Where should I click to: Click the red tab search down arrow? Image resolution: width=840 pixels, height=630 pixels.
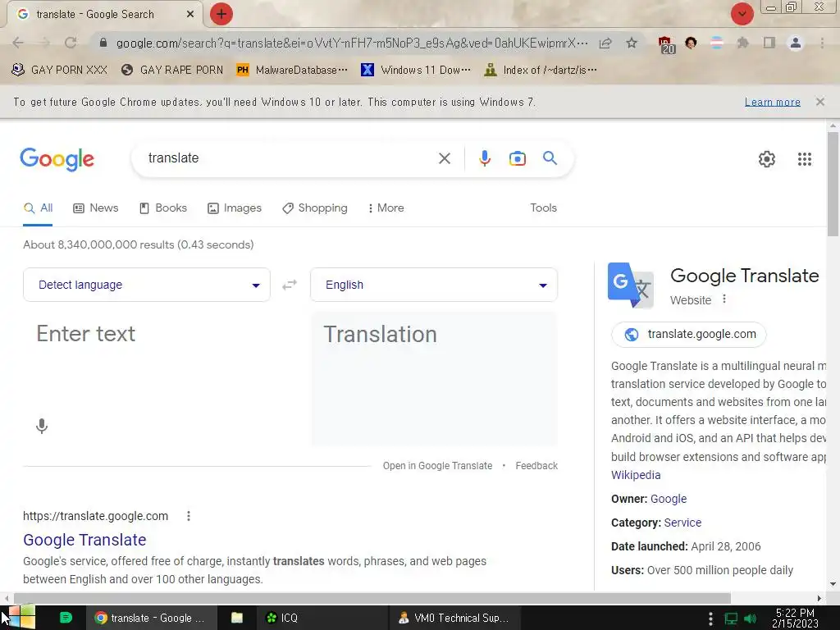[x=742, y=14]
